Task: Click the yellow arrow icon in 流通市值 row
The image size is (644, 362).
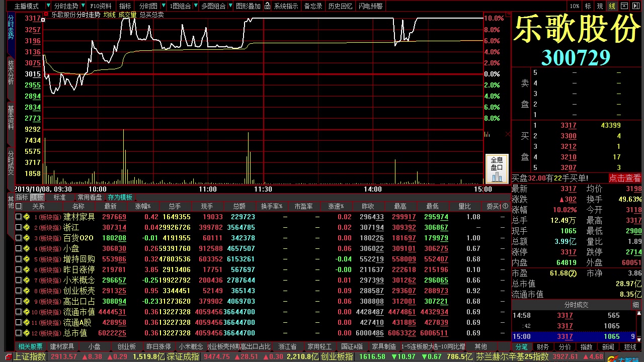Action: [27, 312]
